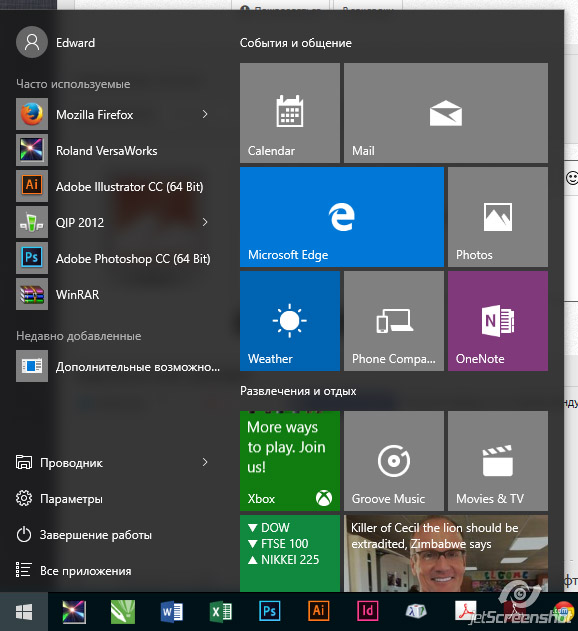
Task: Launch the OneNote tile
Action: (x=498, y=321)
